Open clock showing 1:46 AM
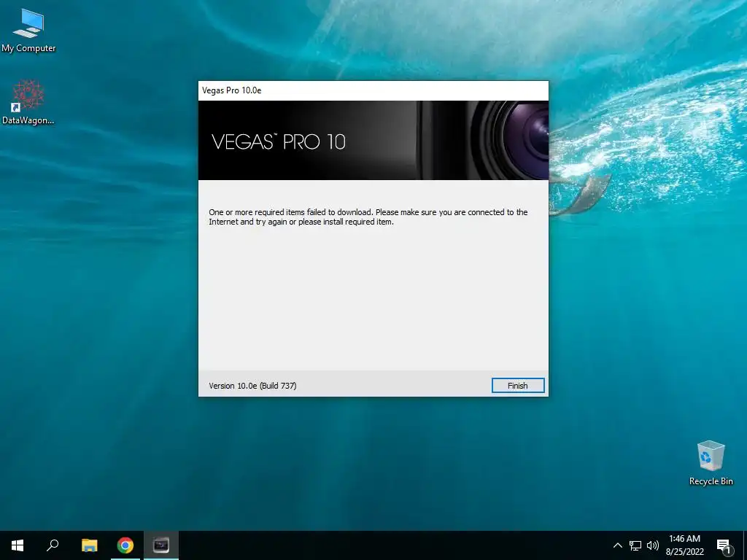This screenshot has height=560, width=747. pyautogui.click(x=684, y=545)
